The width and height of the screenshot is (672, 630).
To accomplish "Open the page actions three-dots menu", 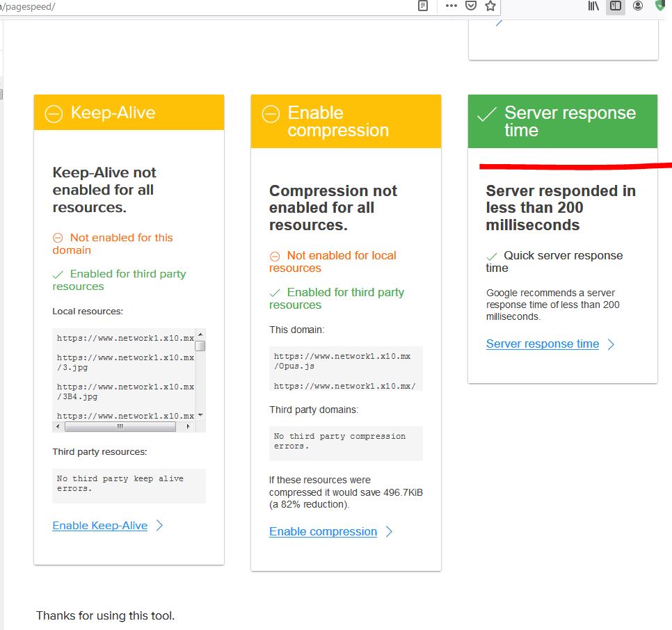I will click(x=451, y=6).
